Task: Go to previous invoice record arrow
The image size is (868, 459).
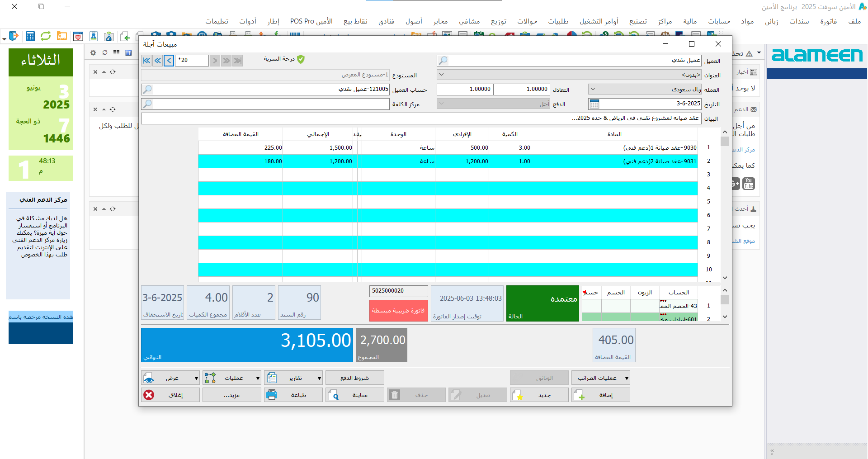Action: point(169,60)
